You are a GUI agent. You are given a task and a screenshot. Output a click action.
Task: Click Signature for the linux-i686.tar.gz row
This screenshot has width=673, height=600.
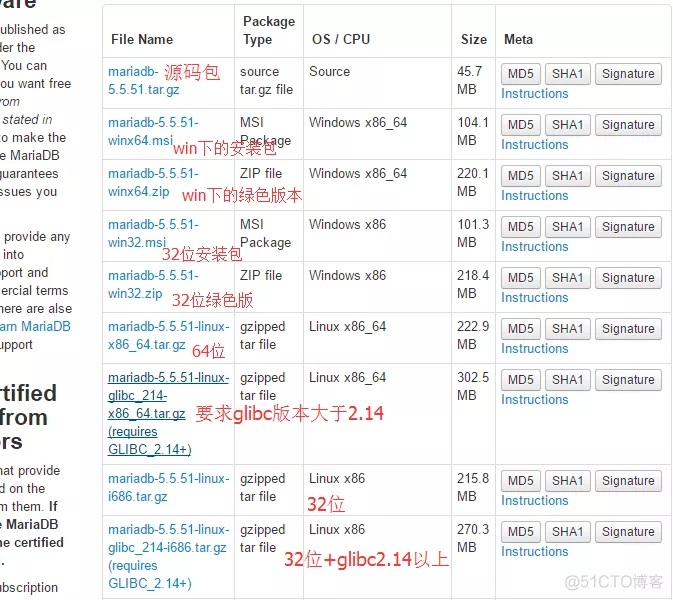click(x=628, y=481)
